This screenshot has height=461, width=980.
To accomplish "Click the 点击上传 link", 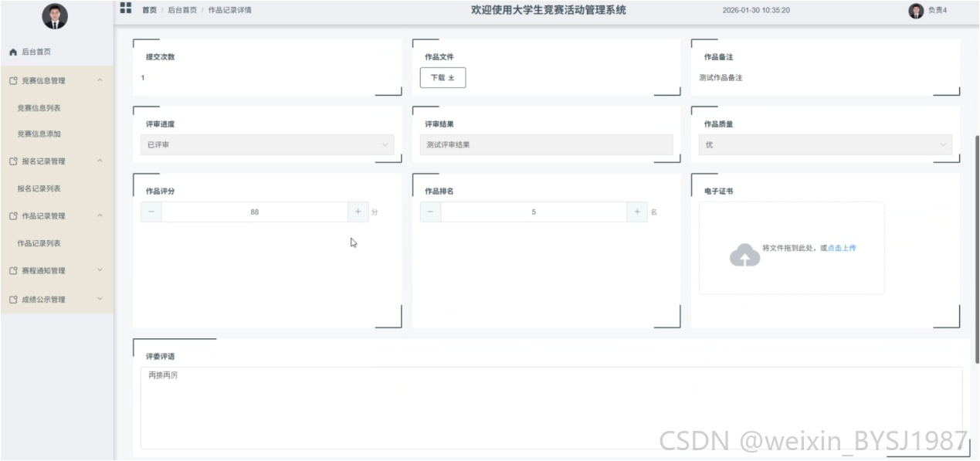I will (x=842, y=248).
